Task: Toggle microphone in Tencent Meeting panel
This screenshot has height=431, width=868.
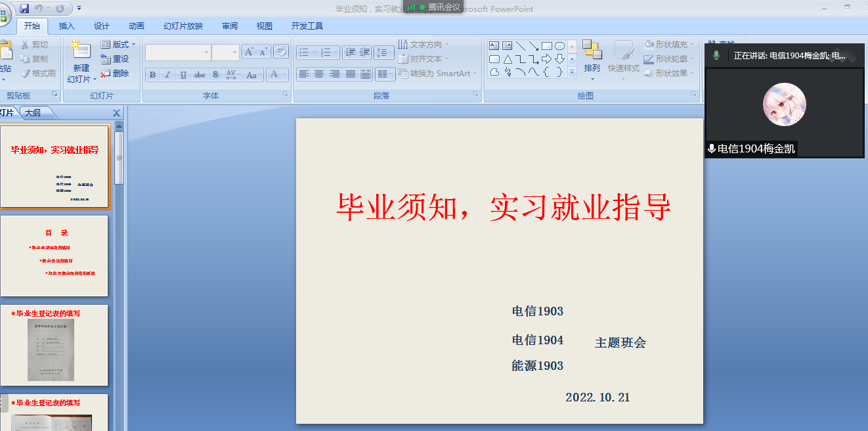Action: (716, 56)
